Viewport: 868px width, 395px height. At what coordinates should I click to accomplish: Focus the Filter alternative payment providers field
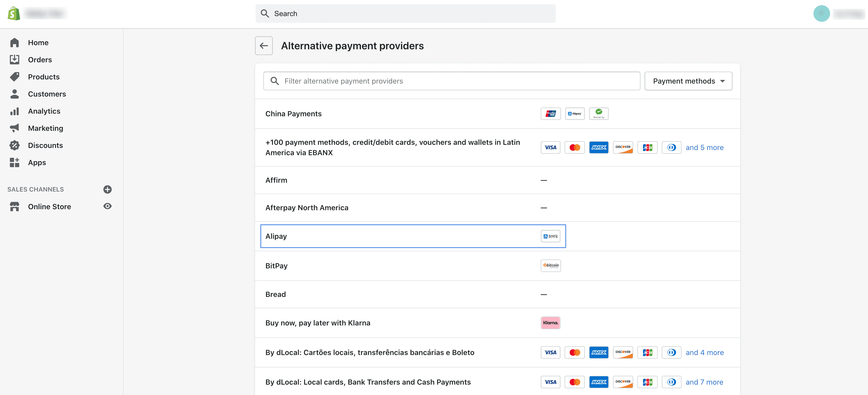click(x=451, y=81)
